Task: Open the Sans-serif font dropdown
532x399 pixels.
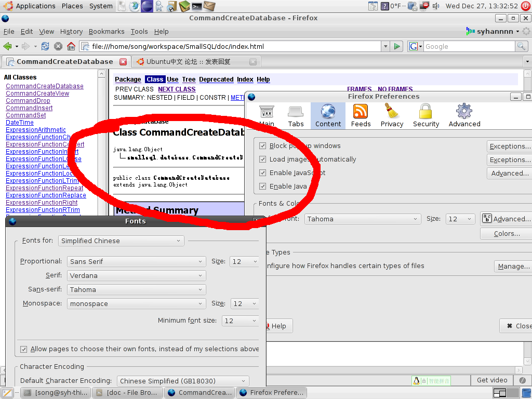Action: pyautogui.click(x=137, y=290)
